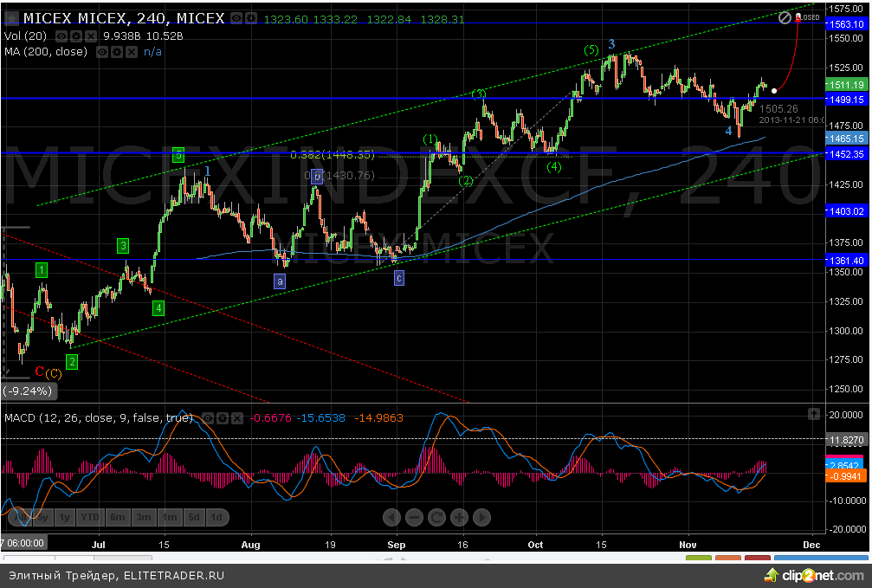Click the 1563.10 price level label
The width and height of the screenshot is (872, 588).
coord(846,24)
